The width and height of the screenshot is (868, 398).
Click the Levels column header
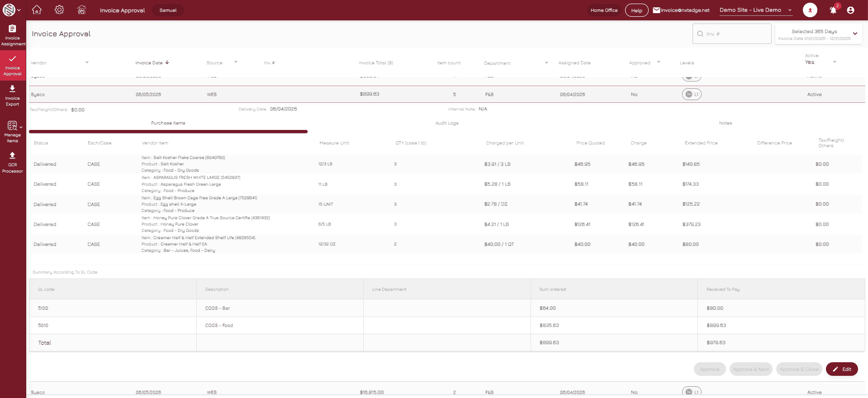coord(687,63)
